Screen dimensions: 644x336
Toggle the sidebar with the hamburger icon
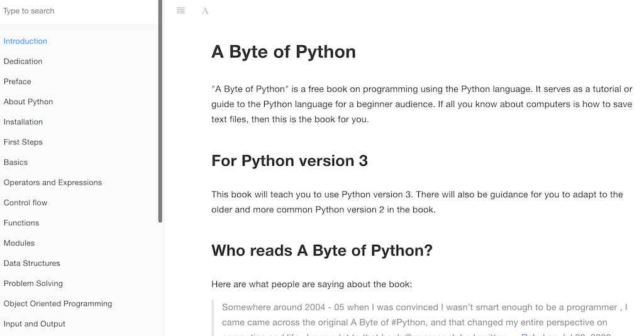[x=180, y=11]
